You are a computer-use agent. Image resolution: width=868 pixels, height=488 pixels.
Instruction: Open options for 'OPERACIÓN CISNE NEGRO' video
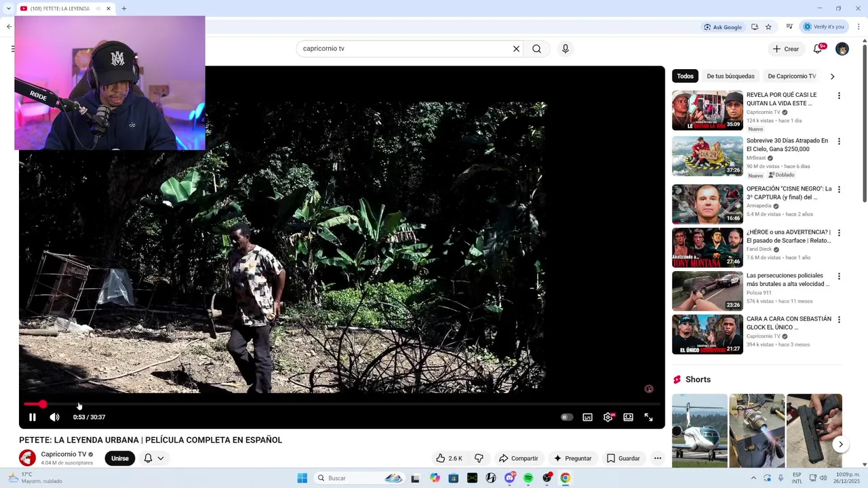tap(839, 190)
